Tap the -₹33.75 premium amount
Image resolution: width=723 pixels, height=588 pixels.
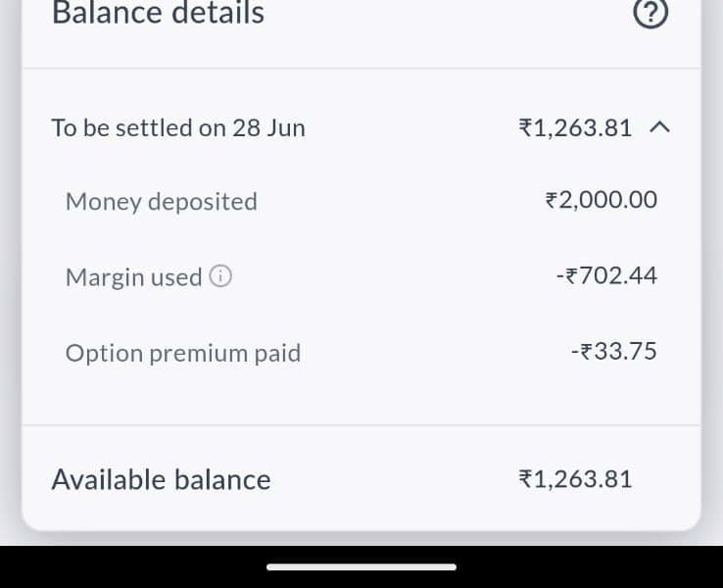613,352
